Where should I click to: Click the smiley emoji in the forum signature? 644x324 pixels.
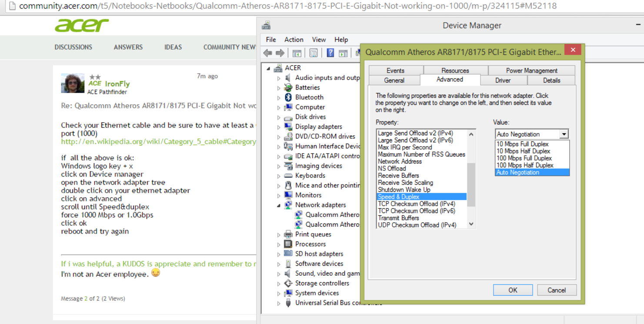click(x=156, y=273)
